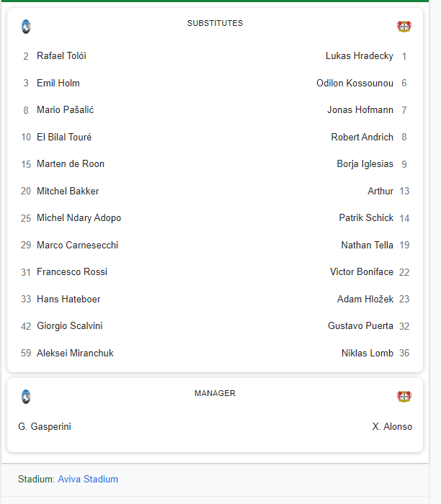Select Niklas Lomb entry
The width and height of the screenshot is (441, 504).
pos(367,353)
